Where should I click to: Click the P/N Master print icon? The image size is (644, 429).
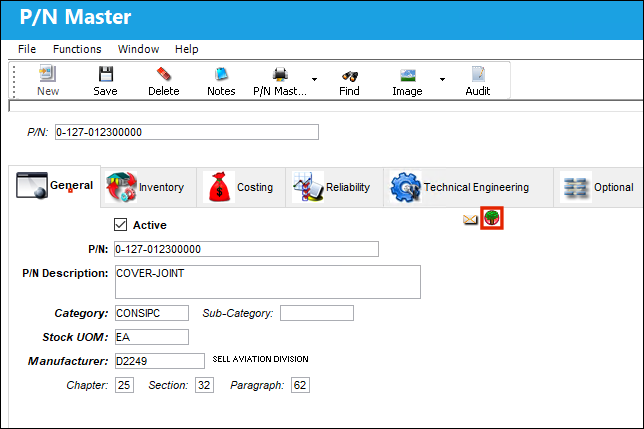pyautogui.click(x=280, y=74)
